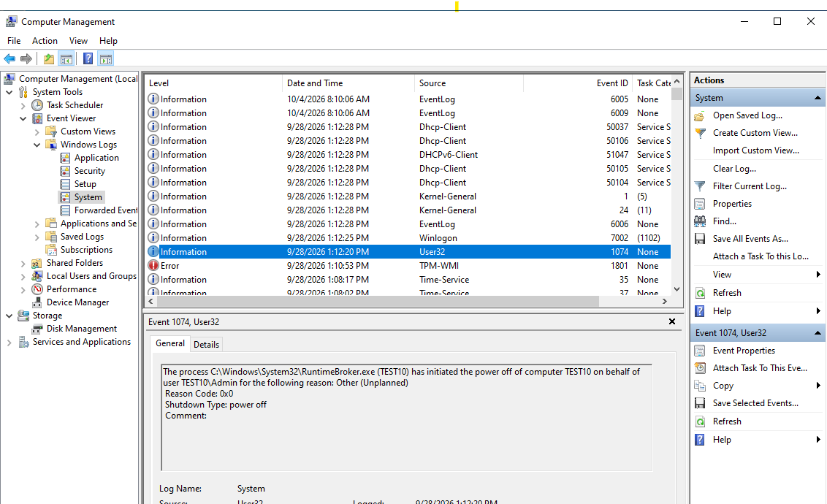Click the Back arrow toolbar icon
The image size is (827, 504).
[9, 58]
